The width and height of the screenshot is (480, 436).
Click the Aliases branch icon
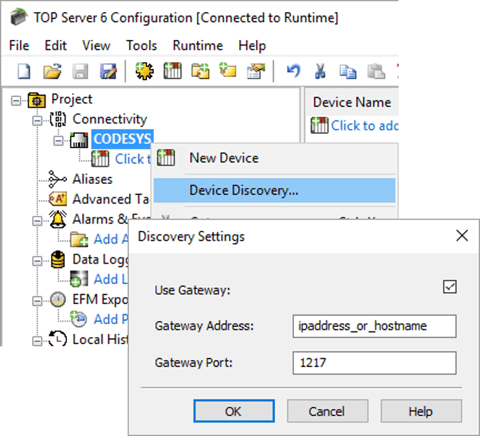coord(57,179)
